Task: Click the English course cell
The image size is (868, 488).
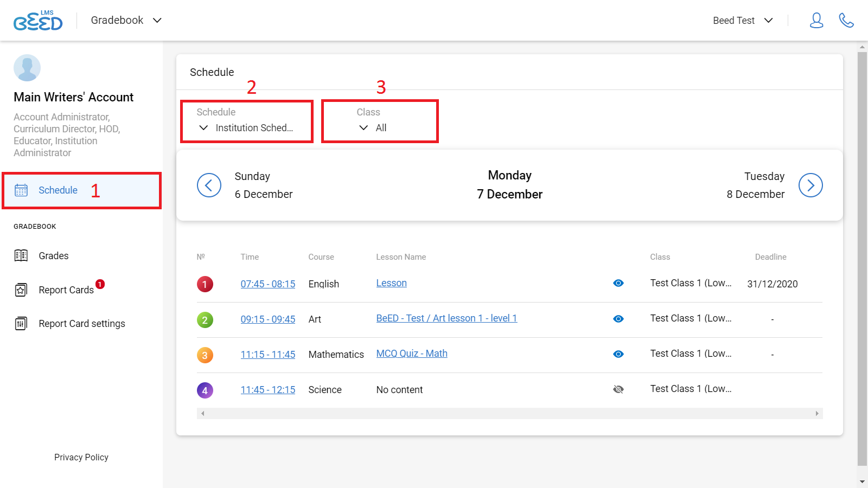Action: pyautogui.click(x=324, y=284)
